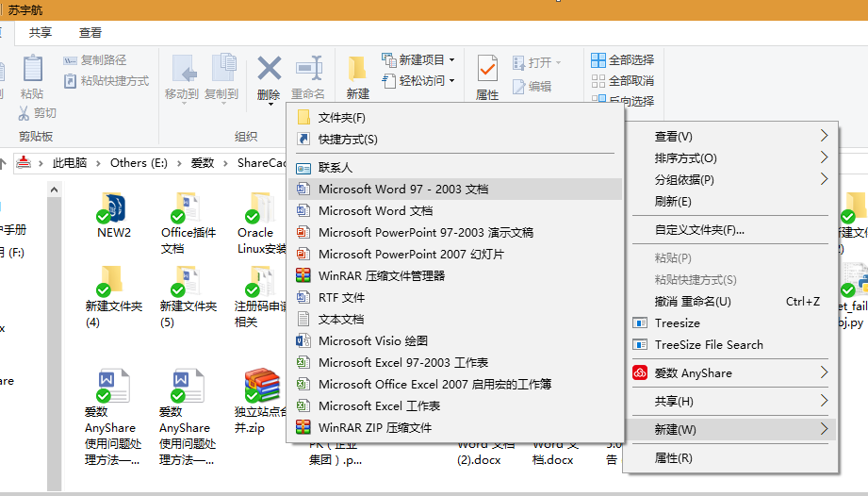This screenshot has height=496, width=868.
Task: Choose WinRAR ZIP 压缩文件 entry
Action: (x=455, y=427)
